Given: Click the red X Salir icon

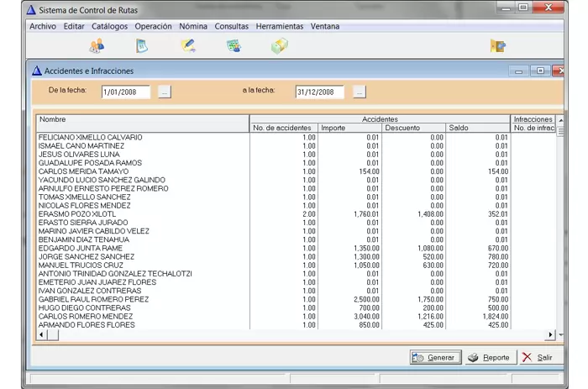Looking at the screenshot, I should click(x=527, y=357).
